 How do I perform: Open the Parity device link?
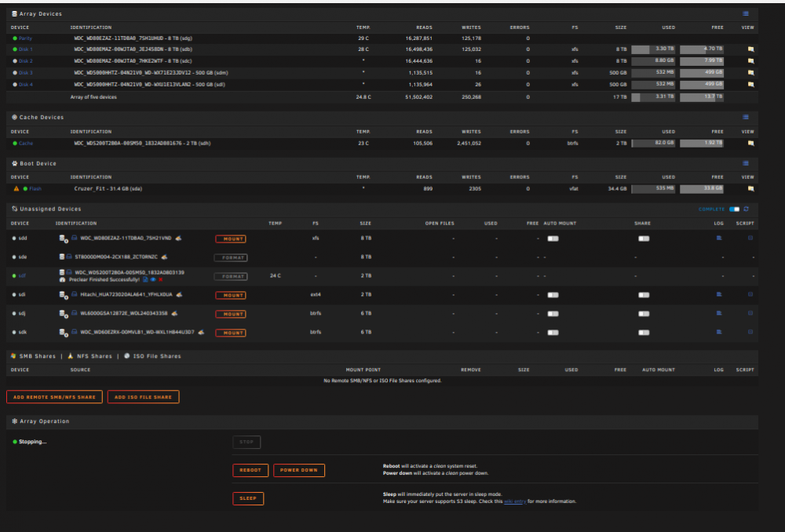click(25, 38)
